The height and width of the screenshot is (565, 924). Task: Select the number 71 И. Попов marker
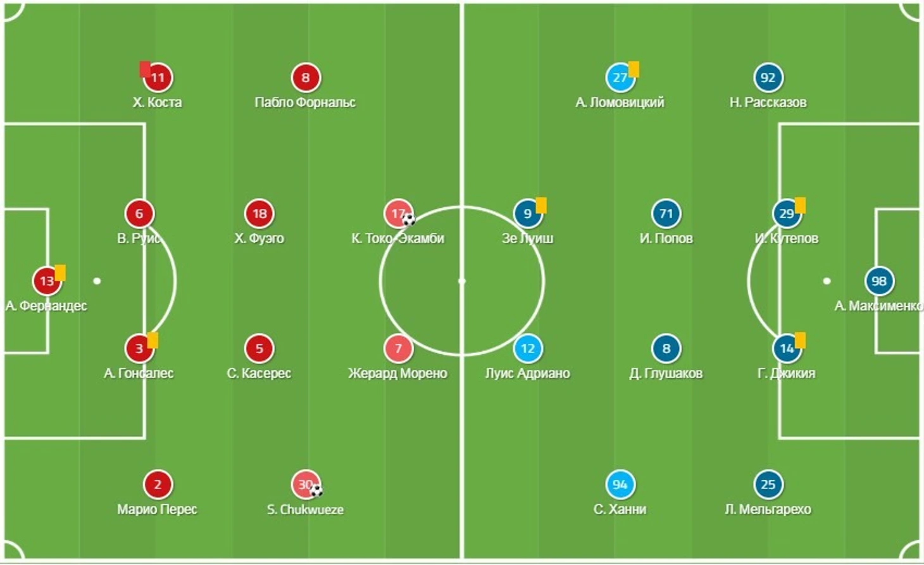666,214
